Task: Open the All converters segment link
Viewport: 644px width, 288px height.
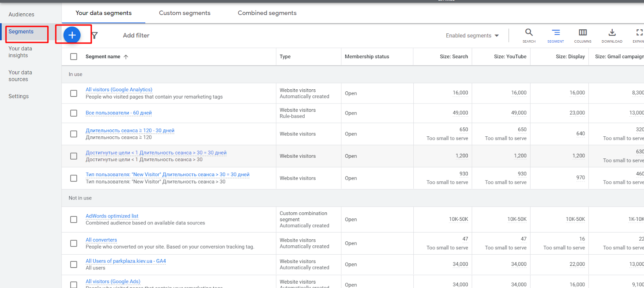Action: click(101, 240)
